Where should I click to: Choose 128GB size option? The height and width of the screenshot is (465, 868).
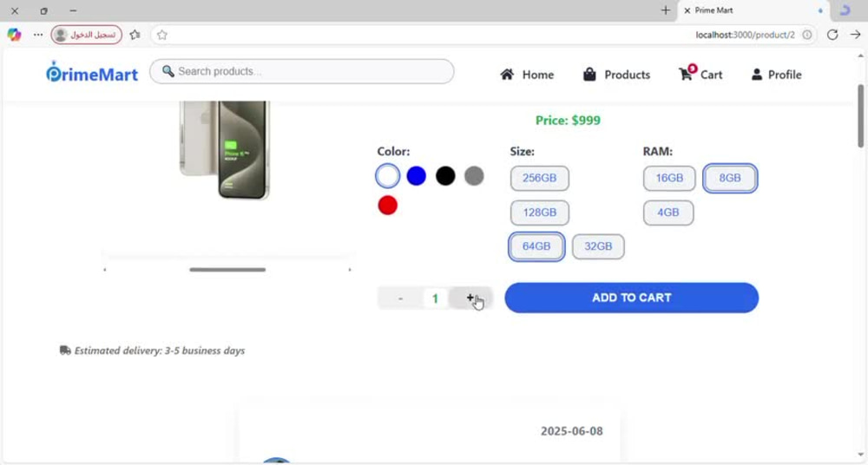coord(540,213)
